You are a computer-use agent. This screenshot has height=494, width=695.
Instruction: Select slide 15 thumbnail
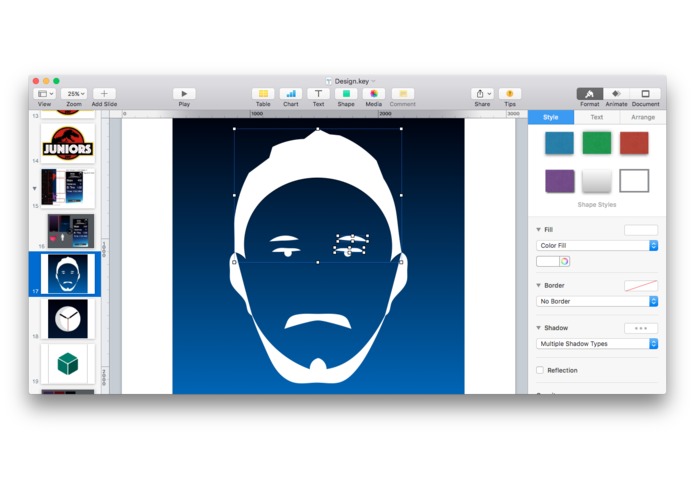(x=68, y=188)
